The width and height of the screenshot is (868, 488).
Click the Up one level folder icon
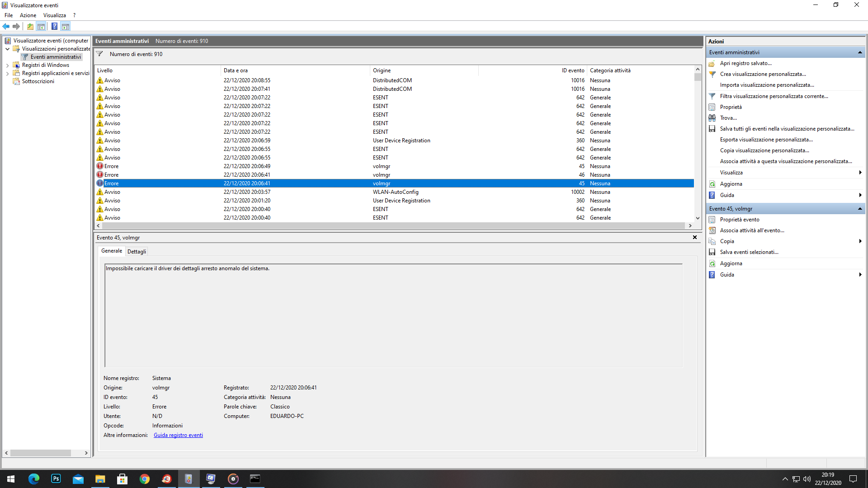[30, 26]
